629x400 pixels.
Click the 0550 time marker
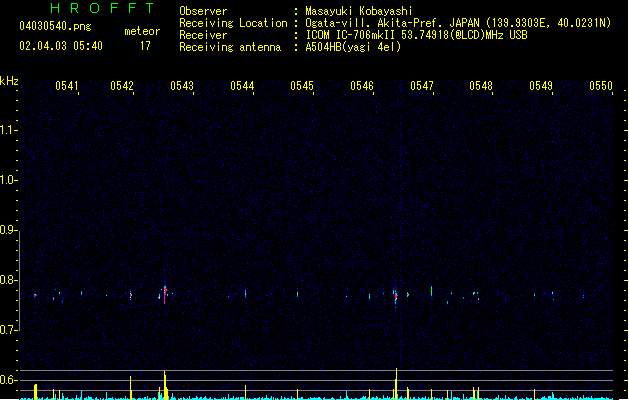point(601,86)
